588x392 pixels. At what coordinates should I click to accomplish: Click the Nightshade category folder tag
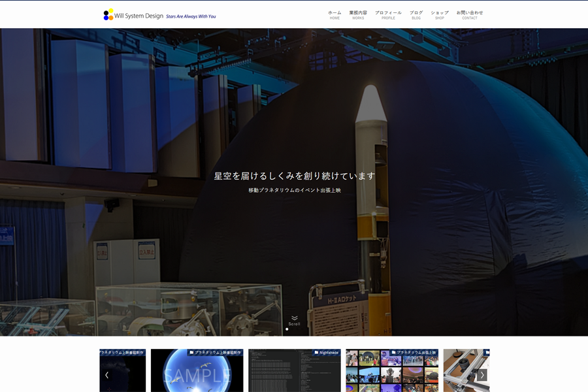327,352
